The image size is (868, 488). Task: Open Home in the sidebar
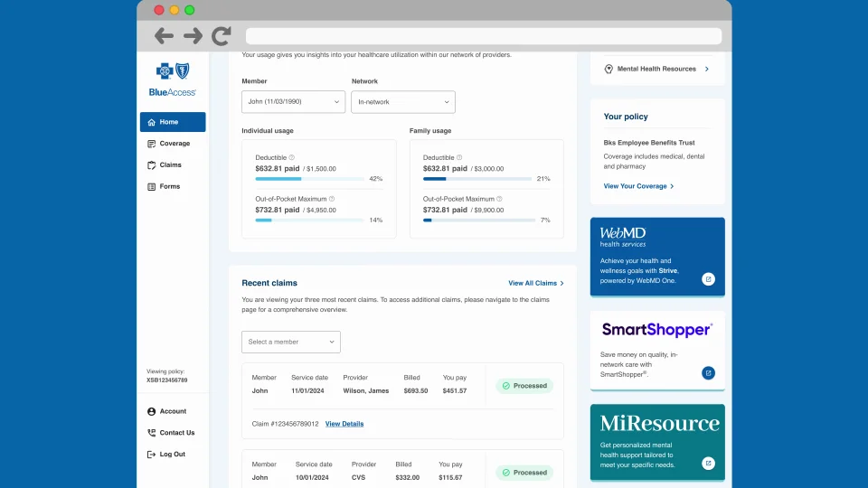click(173, 122)
